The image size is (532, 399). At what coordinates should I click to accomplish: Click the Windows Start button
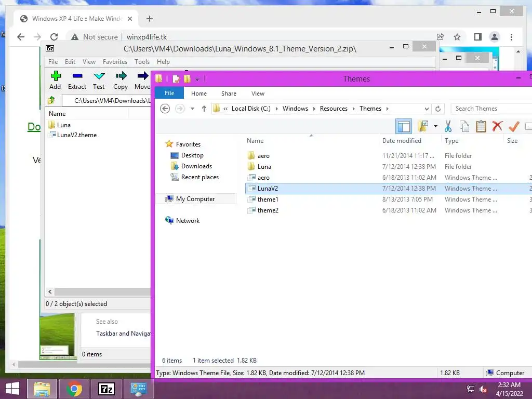point(12,389)
